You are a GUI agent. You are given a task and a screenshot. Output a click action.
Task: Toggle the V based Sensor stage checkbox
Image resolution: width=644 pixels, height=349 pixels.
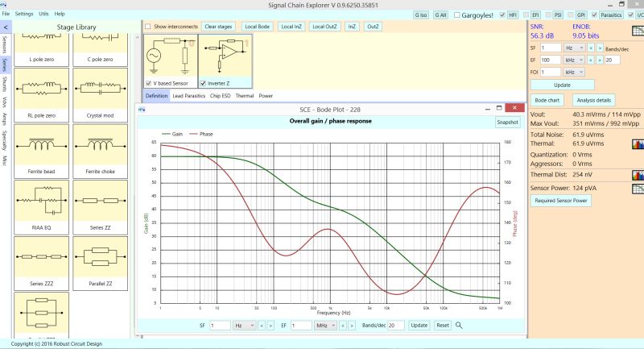pyautogui.click(x=148, y=84)
